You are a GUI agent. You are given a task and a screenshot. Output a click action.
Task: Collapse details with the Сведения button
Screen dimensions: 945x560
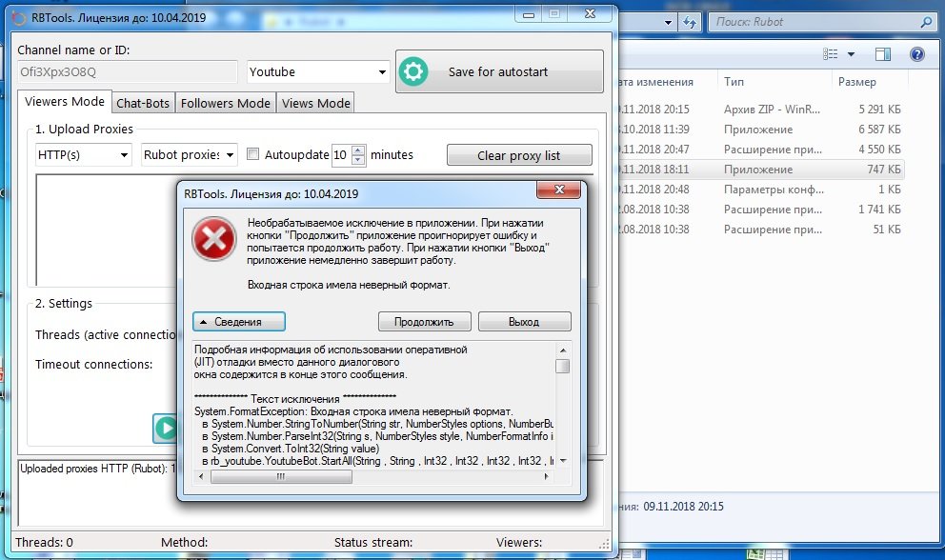(x=239, y=322)
